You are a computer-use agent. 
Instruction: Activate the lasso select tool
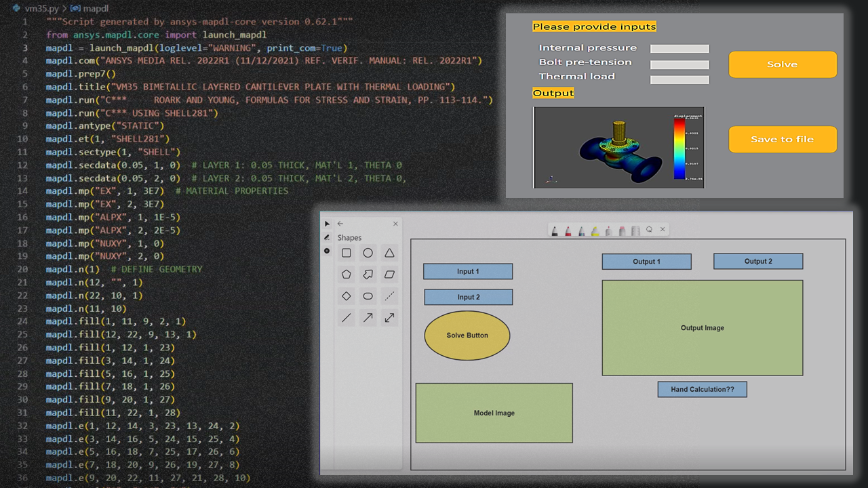click(x=649, y=230)
